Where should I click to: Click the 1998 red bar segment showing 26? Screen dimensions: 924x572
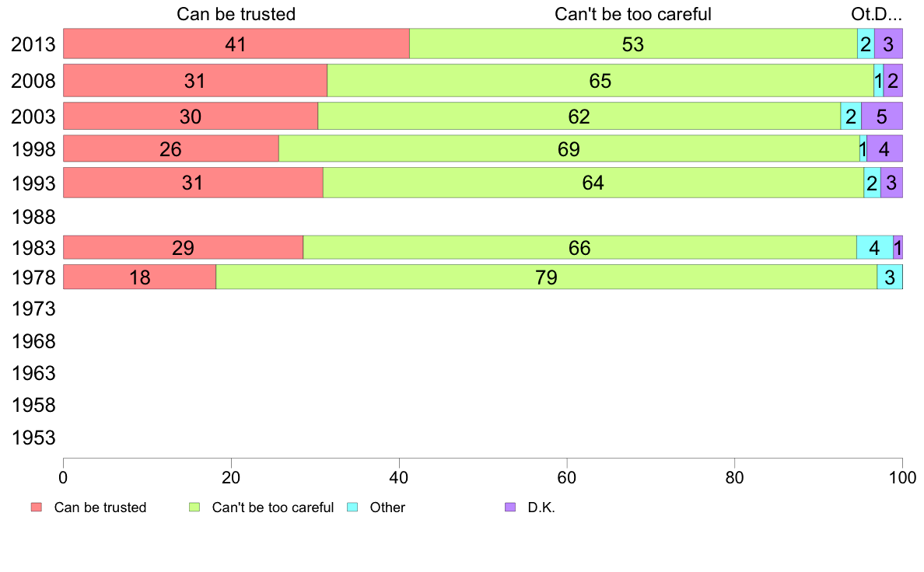pyautogui.click(x=170, y=148)
